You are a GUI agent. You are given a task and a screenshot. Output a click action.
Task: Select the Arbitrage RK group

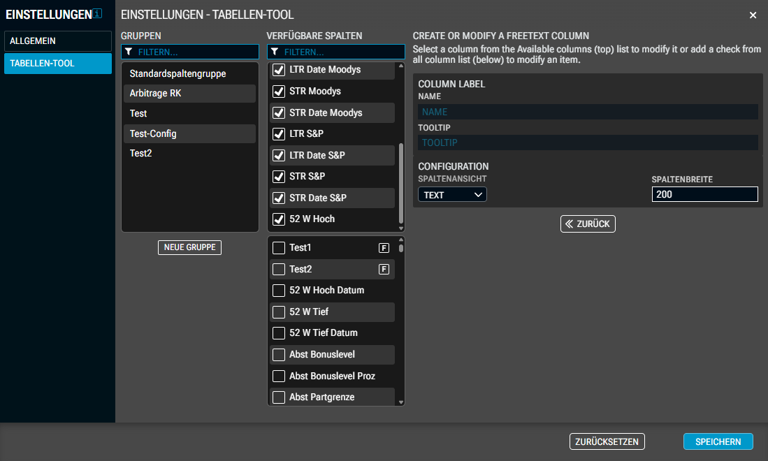click(189, 93)
